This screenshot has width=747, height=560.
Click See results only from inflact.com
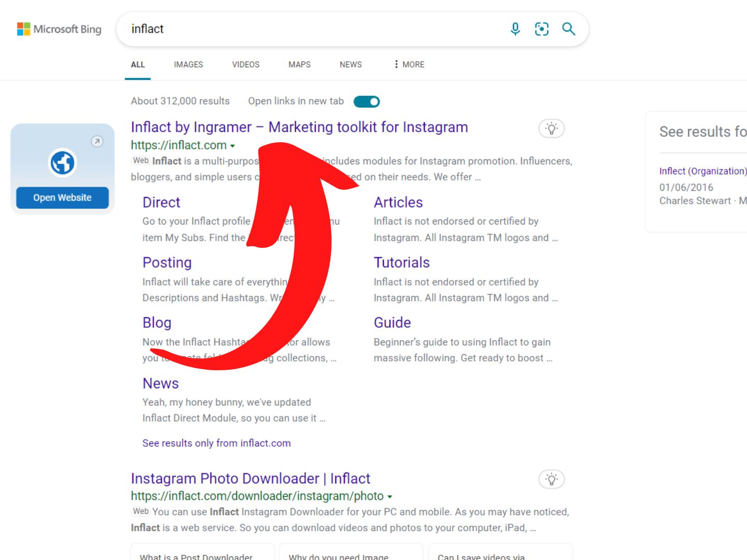[x=217, y=443]
